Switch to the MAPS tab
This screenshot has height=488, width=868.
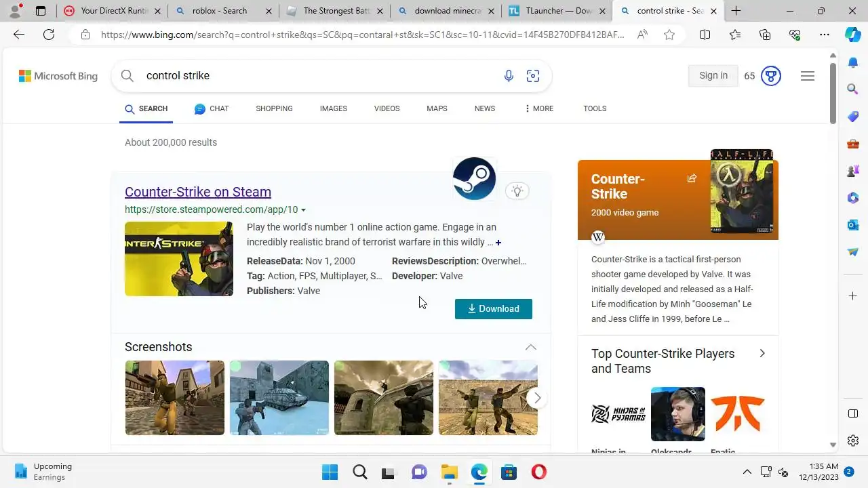point(437,108)
